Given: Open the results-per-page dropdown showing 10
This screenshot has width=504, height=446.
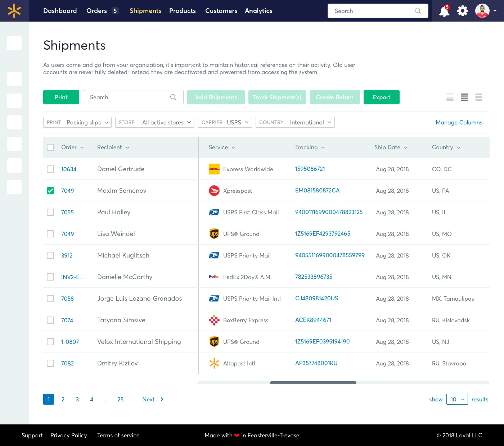Looking at the screenshot, I should (x=457, y=399).
